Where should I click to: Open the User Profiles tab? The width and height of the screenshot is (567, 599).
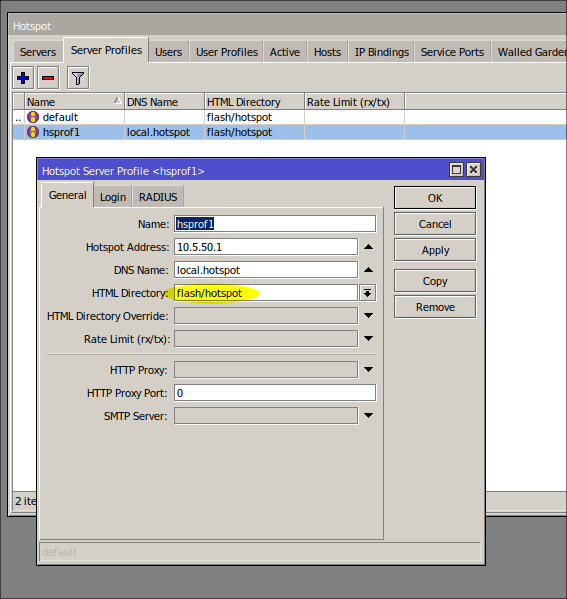point(227,52)
